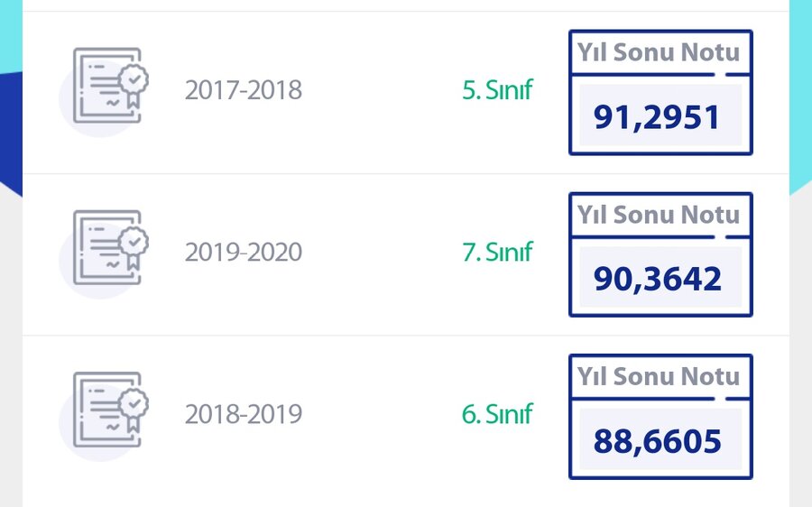Click the 88,6605 year-end grade value
Screen dimensions: 812x507
click(658, 441)
